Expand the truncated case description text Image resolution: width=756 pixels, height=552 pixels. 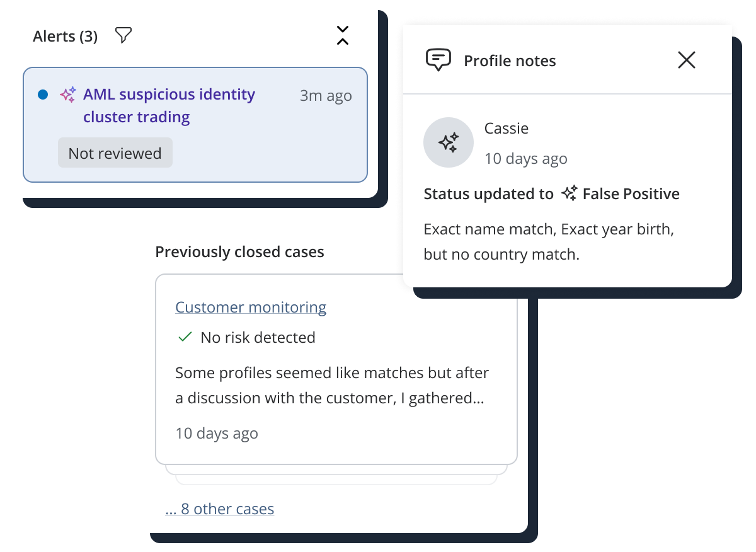(x=332, y=385)
